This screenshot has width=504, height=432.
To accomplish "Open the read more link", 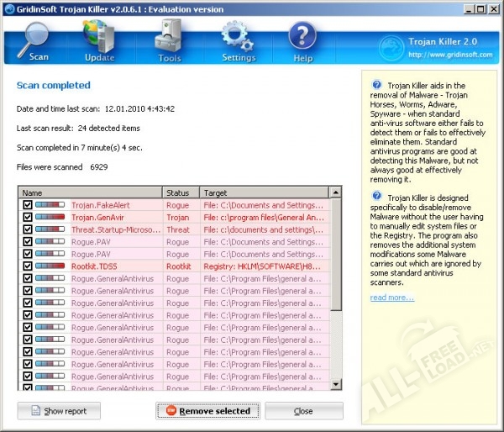I will tap(391, 298).
